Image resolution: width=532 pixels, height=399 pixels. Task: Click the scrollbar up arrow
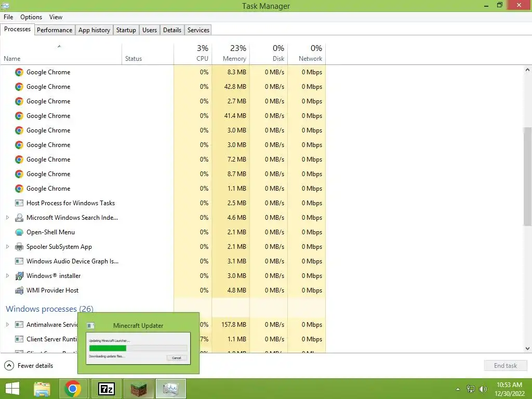tap(527, 70)
